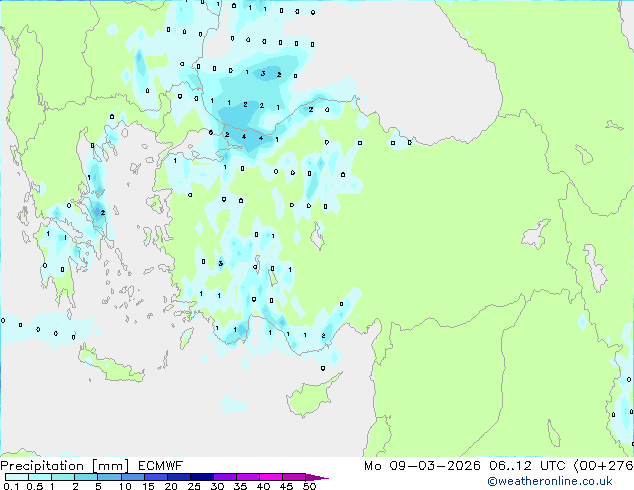This screenshot has width=634, height=490.
Task: Pick the 20–25 mm legend color swatch
Action: click(178, 477)
